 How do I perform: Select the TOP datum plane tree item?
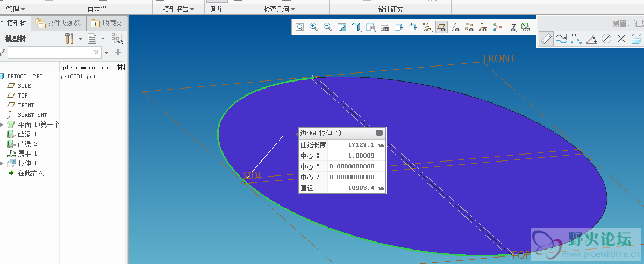pyautogui.click(x=23, y=96)
